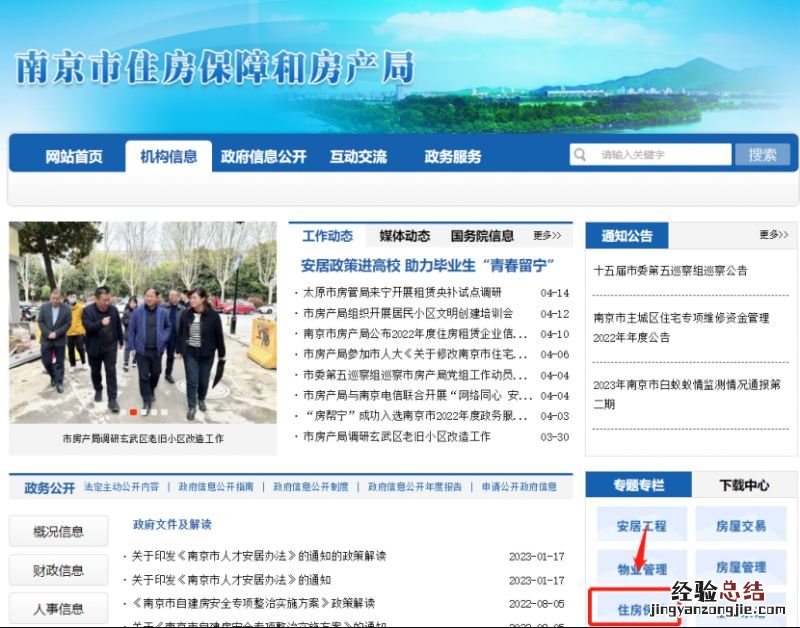This screenshot has height=628, width=800.
Task: Switch to the 国务院信息 tab
Action: coord(482,236)
